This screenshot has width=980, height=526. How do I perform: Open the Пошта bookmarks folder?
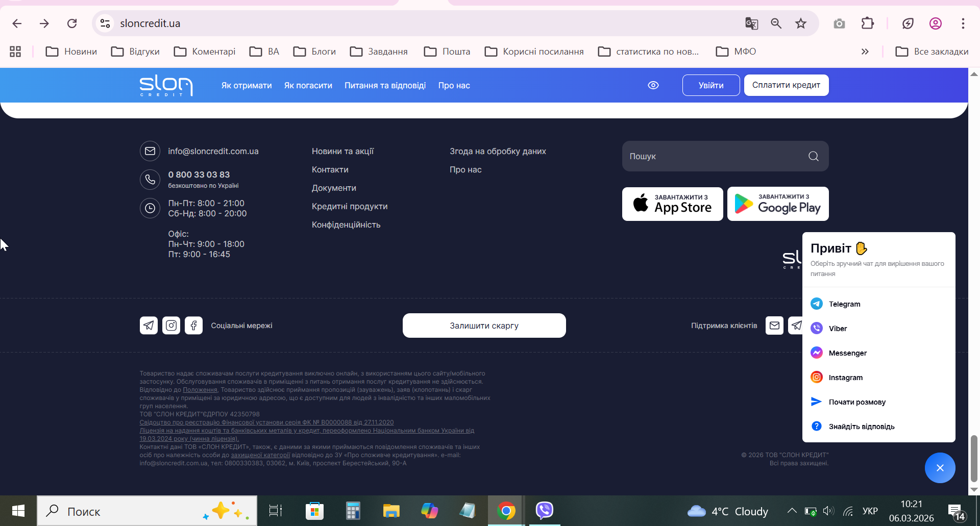447,52
